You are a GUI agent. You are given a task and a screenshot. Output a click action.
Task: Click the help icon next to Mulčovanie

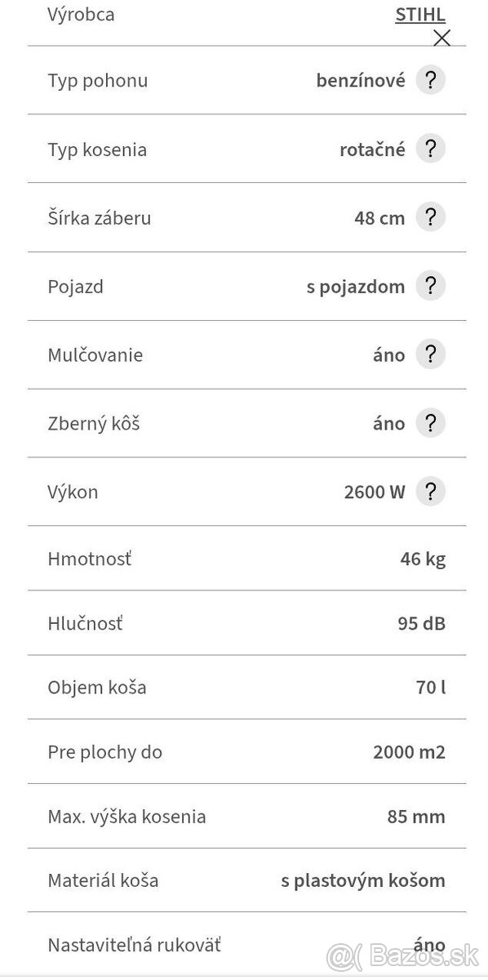pyautogui.click(x=430, y=354)
